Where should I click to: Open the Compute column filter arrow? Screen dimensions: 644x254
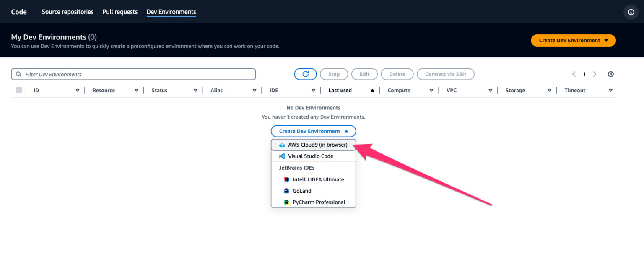[431, 91]
